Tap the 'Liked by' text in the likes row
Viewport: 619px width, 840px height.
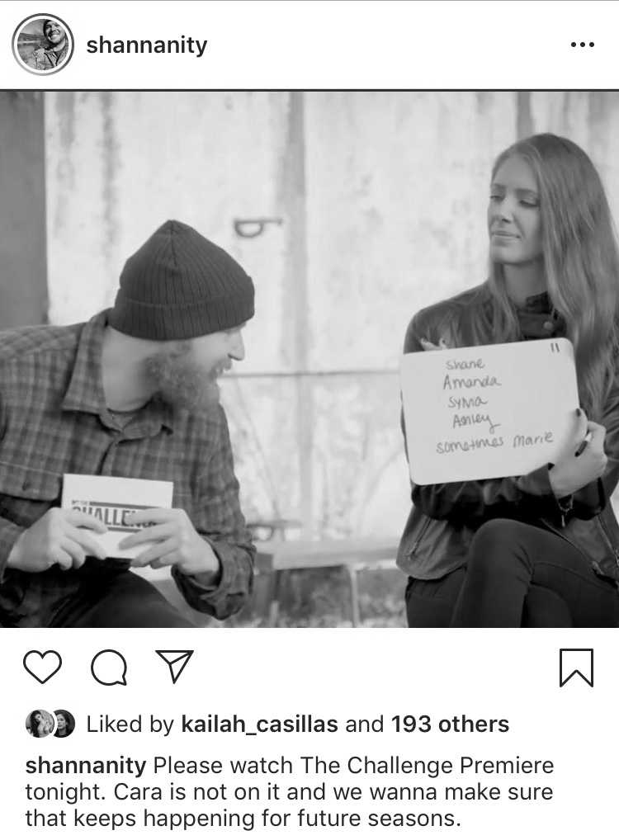click(130, 724)
